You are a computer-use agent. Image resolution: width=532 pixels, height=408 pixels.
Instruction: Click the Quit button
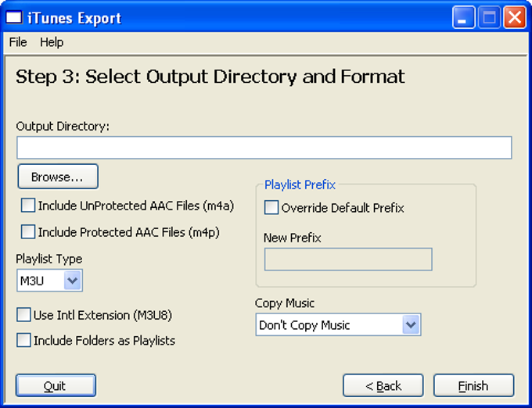coord(56,385)
